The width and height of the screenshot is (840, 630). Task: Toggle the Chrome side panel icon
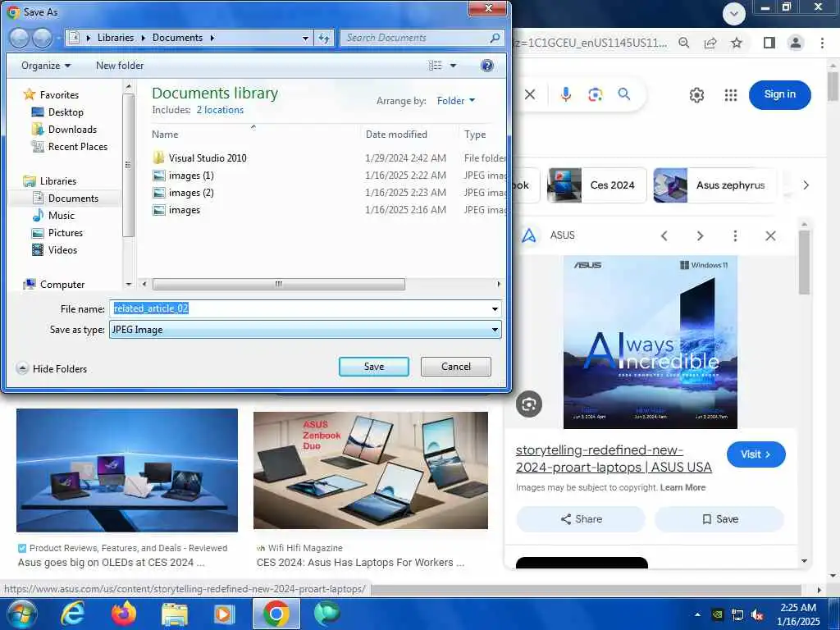coord(769,43)
